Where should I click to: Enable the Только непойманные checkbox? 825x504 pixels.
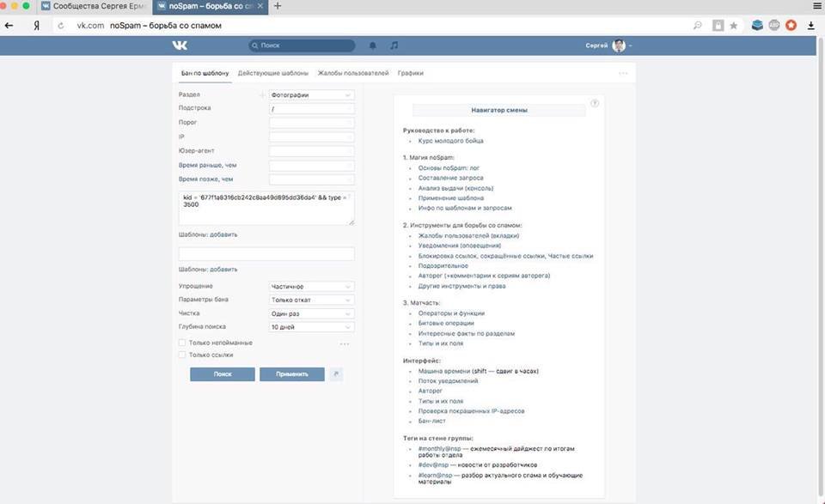point(182,342)
